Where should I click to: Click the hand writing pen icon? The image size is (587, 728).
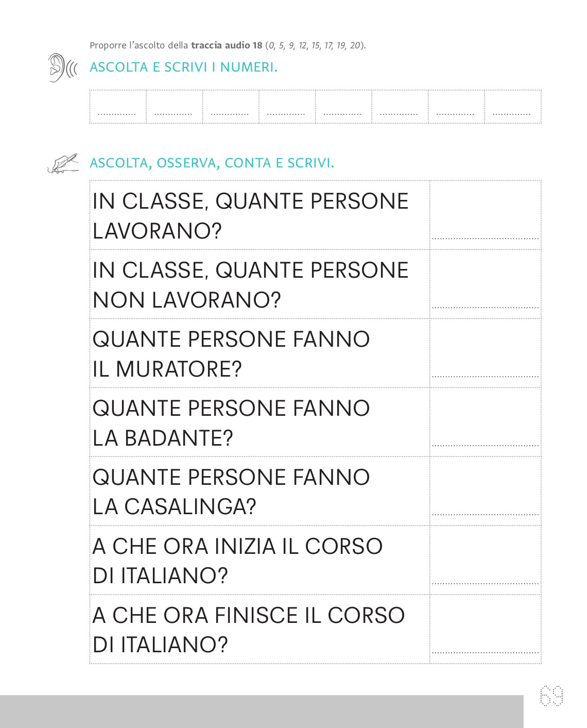coord(63,163)
